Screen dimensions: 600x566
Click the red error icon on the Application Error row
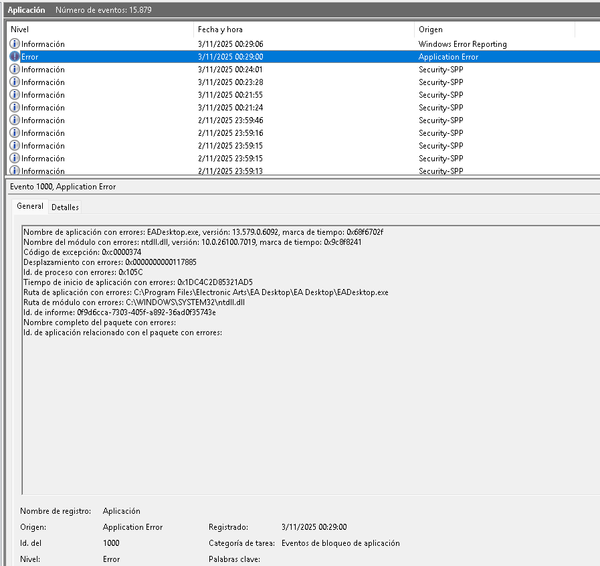pos(14,57)
